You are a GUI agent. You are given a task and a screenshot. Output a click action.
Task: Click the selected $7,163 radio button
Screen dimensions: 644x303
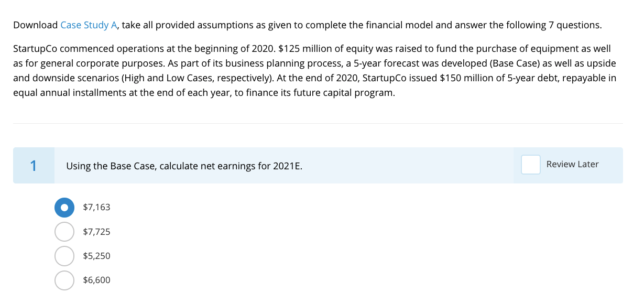pos(64,207)
